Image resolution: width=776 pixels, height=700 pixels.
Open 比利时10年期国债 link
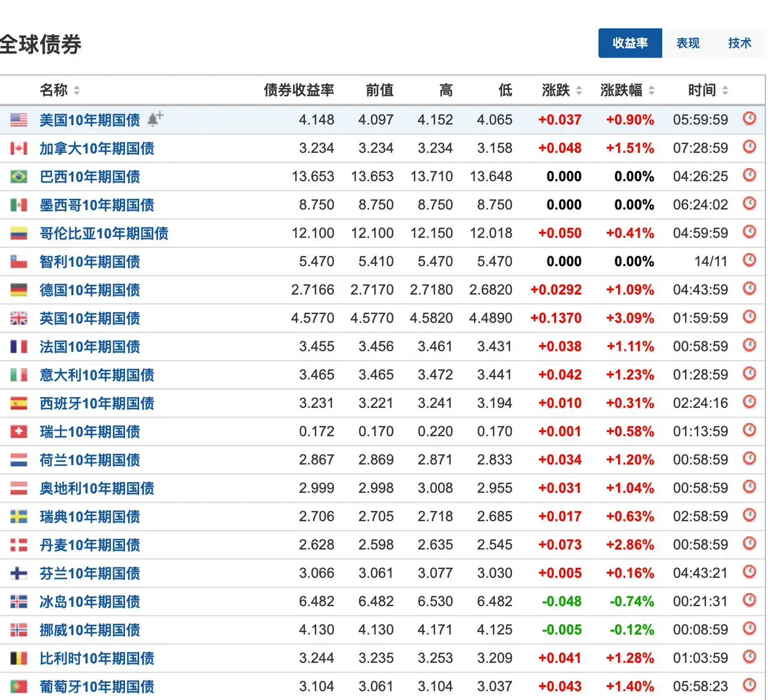(97, 658)
